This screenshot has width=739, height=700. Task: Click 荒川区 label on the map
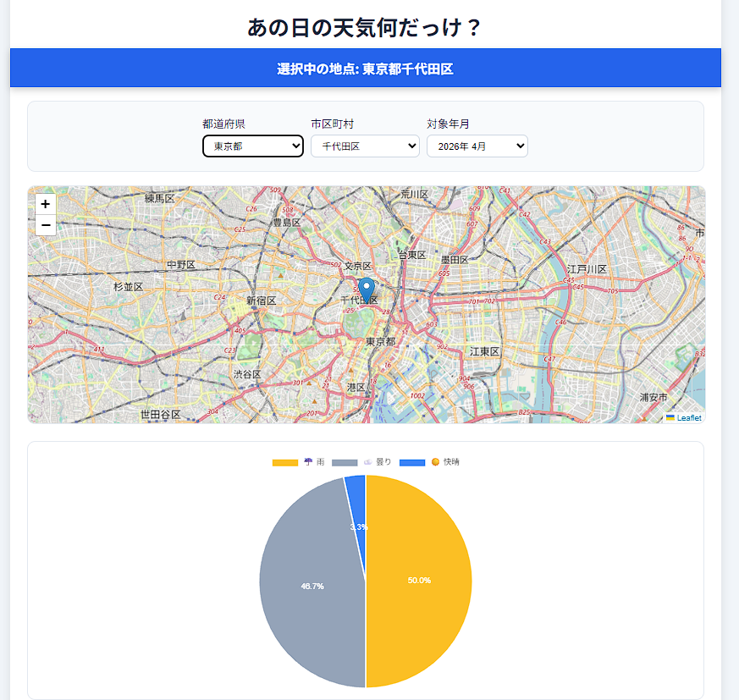point(414,194)
